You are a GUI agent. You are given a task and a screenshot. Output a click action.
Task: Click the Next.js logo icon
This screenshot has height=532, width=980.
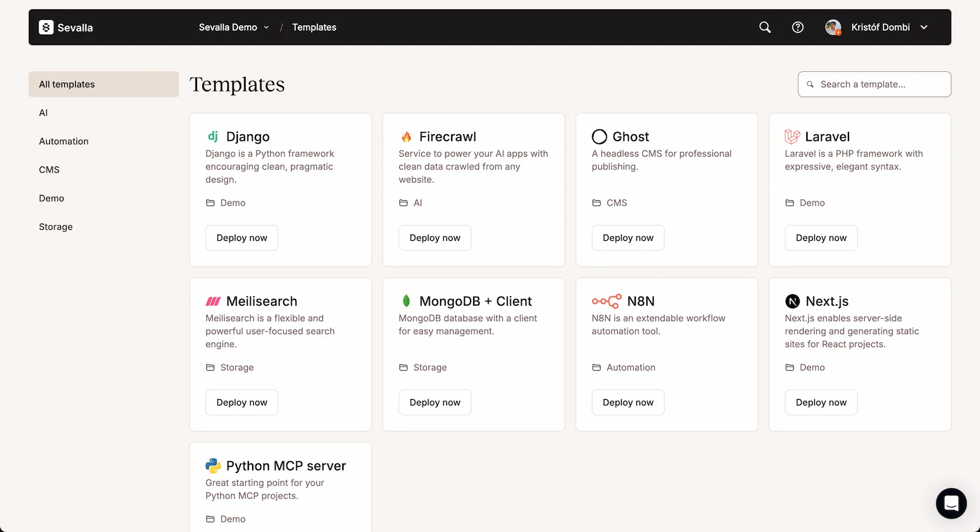793,301
